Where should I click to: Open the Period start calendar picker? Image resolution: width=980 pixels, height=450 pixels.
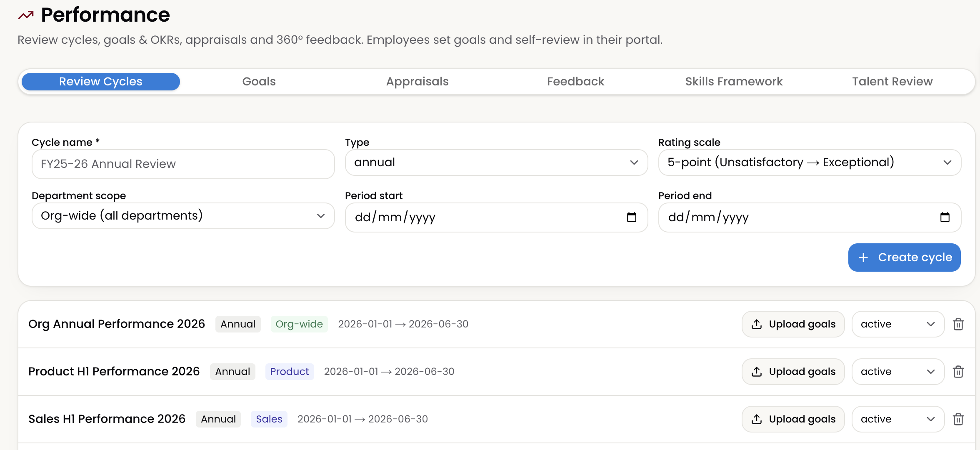(632, 217)
